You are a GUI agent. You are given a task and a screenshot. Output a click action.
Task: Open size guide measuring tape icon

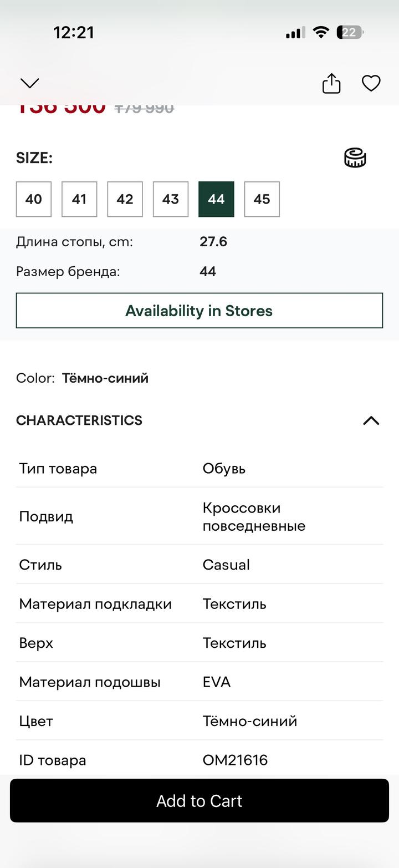click(355, 158)
